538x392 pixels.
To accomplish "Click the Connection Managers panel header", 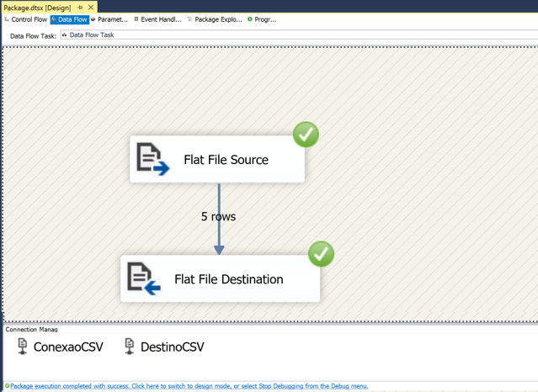I will click(31, 329).
